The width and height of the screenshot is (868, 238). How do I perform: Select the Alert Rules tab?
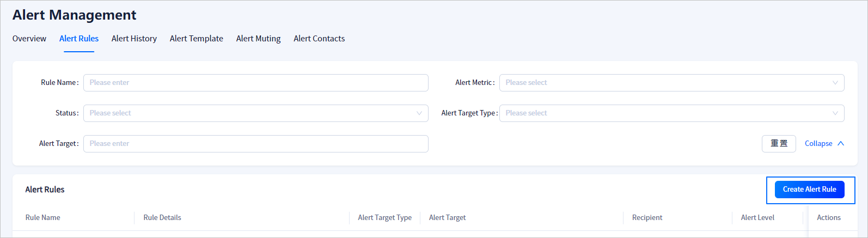pos(79,39)
